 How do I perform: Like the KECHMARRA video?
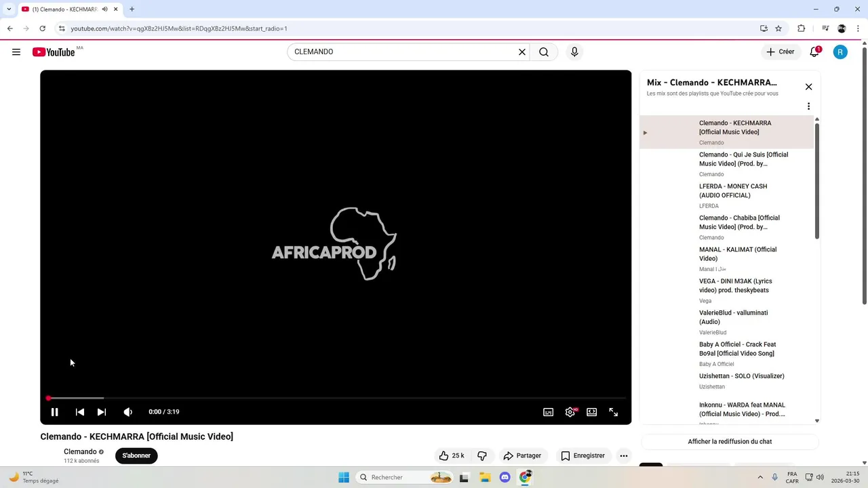coord(452,455)
